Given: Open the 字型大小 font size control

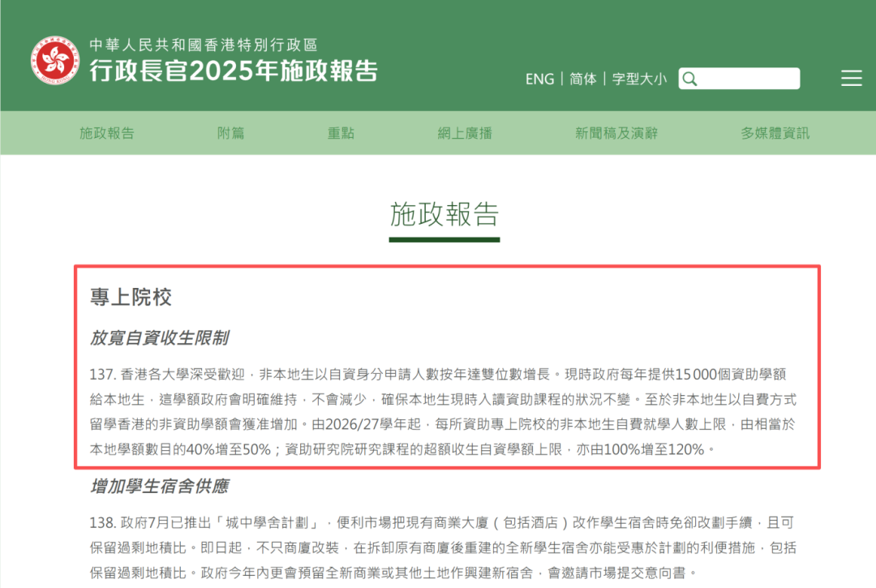Looking at the screenshot, I should tap(639, 79).
